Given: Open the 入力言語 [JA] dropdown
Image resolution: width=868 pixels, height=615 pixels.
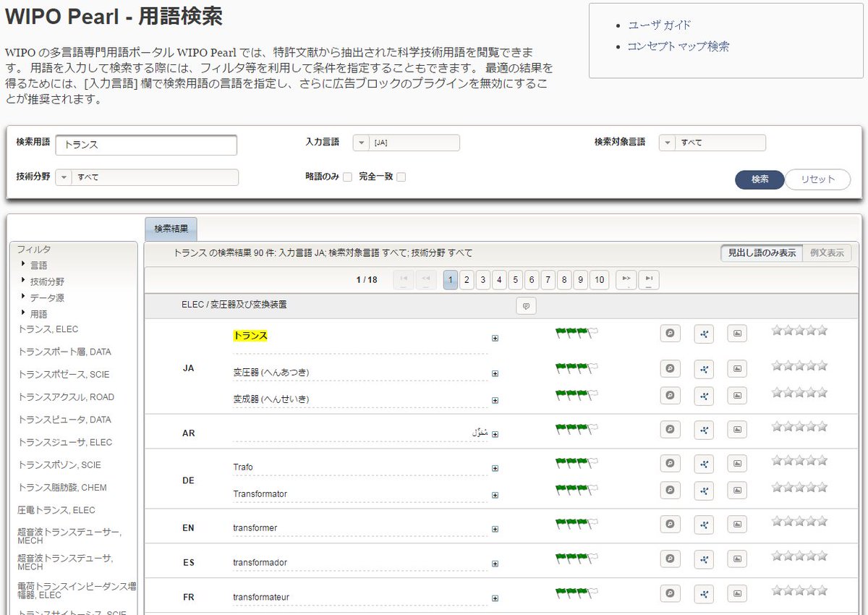Looking at the screenshot, I should (x=406, y=143).
